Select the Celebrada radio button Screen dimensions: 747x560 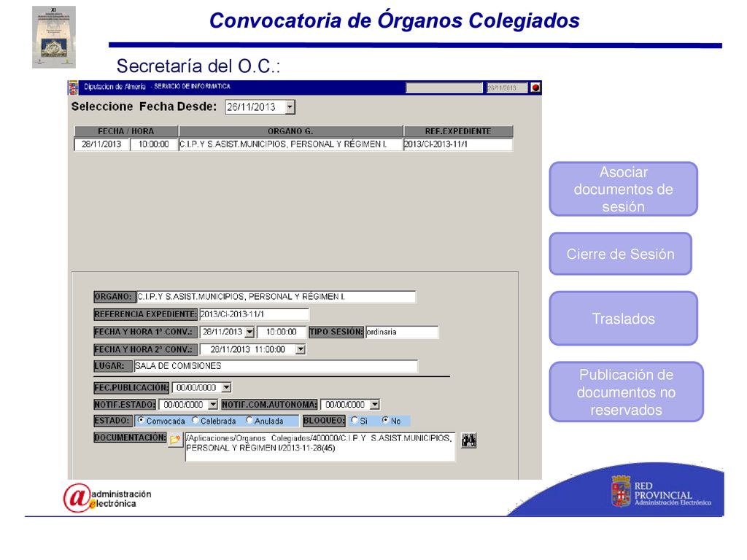point(196,420)
